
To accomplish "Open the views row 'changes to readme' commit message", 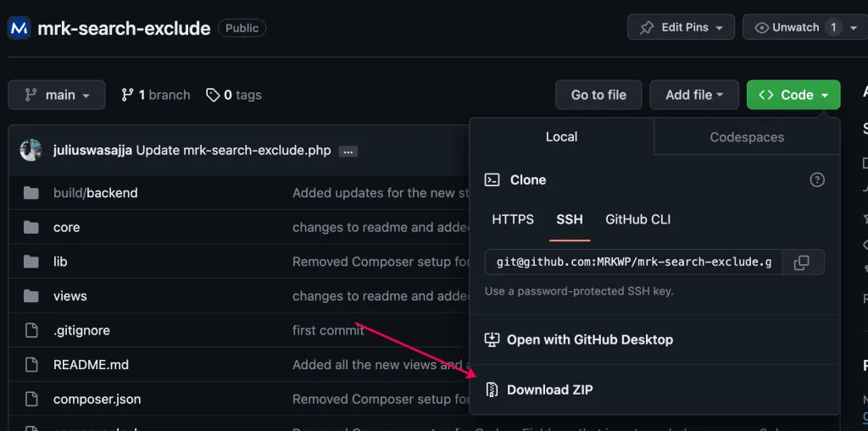I will [381, 296].
